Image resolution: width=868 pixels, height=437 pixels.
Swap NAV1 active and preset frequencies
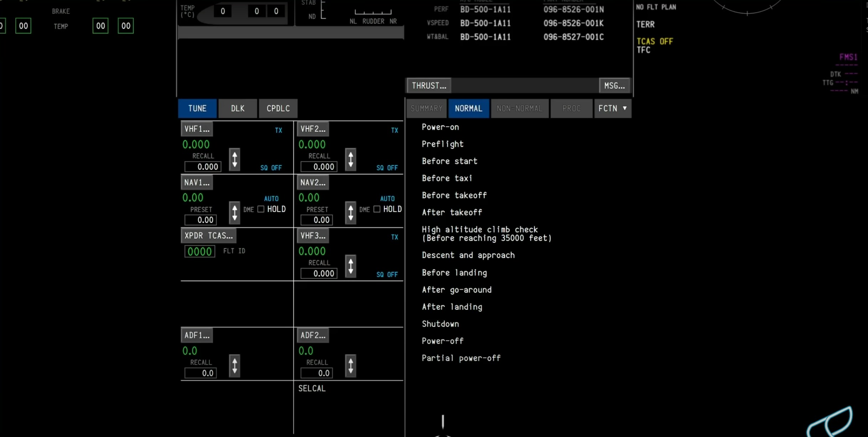click(x=234, y=213)
